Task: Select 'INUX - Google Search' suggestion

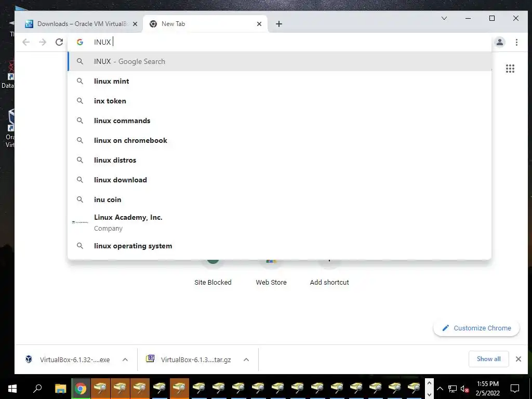Action: click(x=280, y=61)
